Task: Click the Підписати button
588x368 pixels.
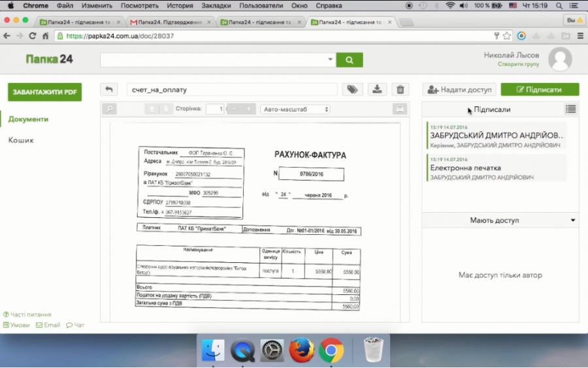Action: pyautogui.click(x=540, y=89)
